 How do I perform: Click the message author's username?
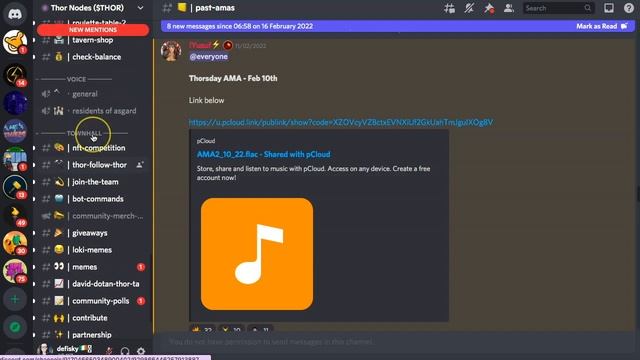coord(200,45)
